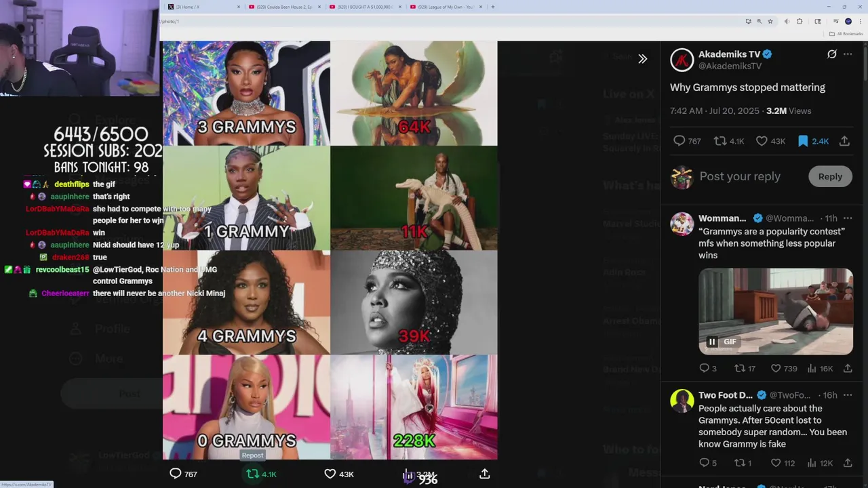Open the @AkademiksTV handle link
The image size is (868, 488).
[x=730, y=66]
